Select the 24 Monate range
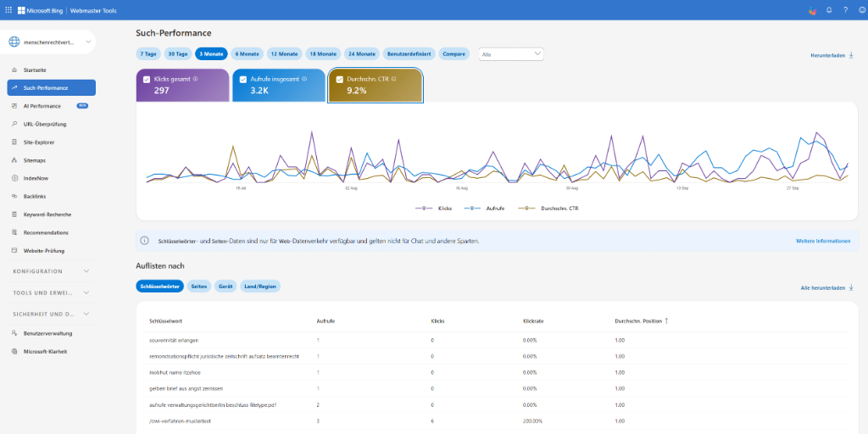Viewport: 868px width, 434px height. coord(361,53)
